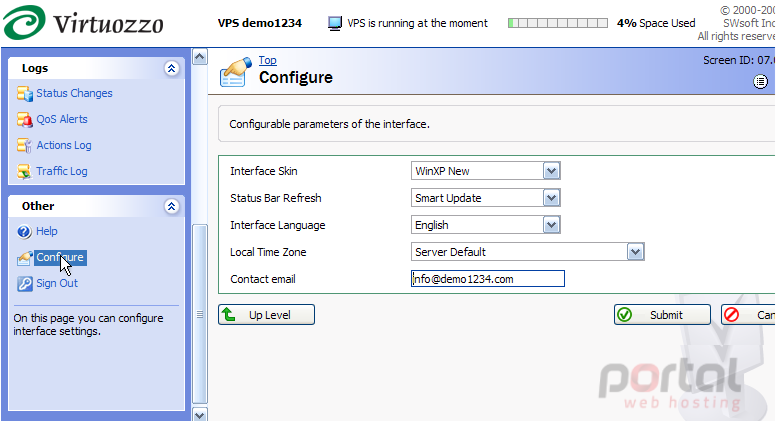Open the Interface Language dropdown
This screenshot has width=776, height=422.
(485, 225)
